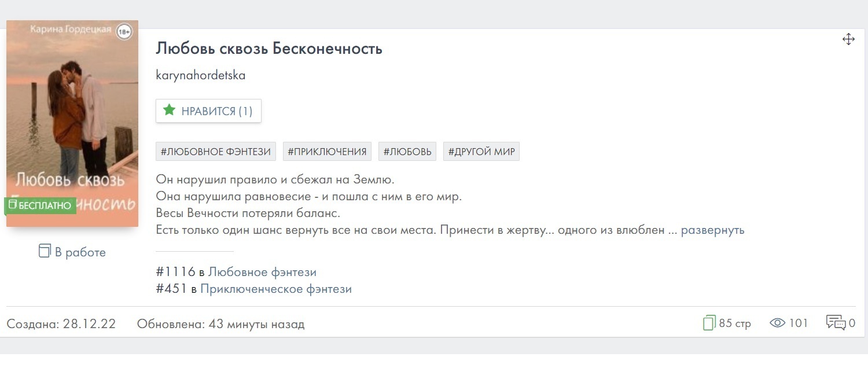
Task: Open the #ДРУГОЙ МИР tag page
Action: click(481, 151)
